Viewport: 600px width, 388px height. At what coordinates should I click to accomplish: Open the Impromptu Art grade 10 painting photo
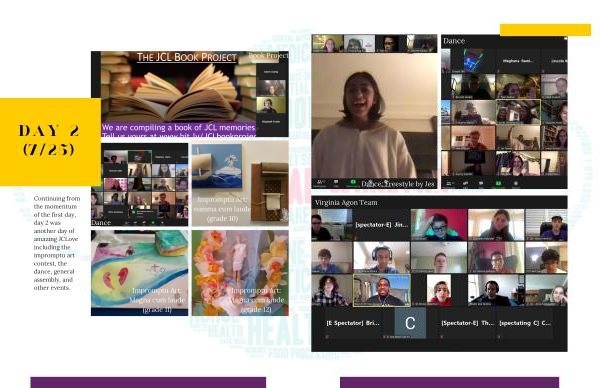coord(240,184)
